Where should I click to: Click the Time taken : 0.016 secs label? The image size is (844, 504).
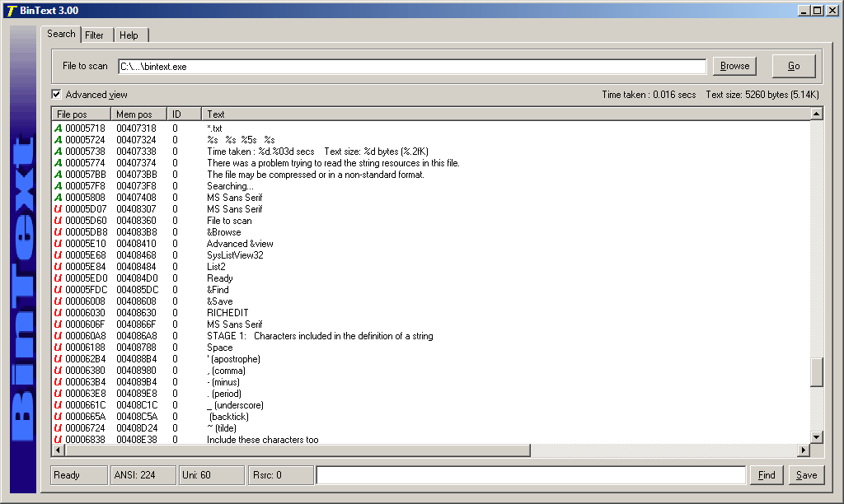click(x=649, y=95)
